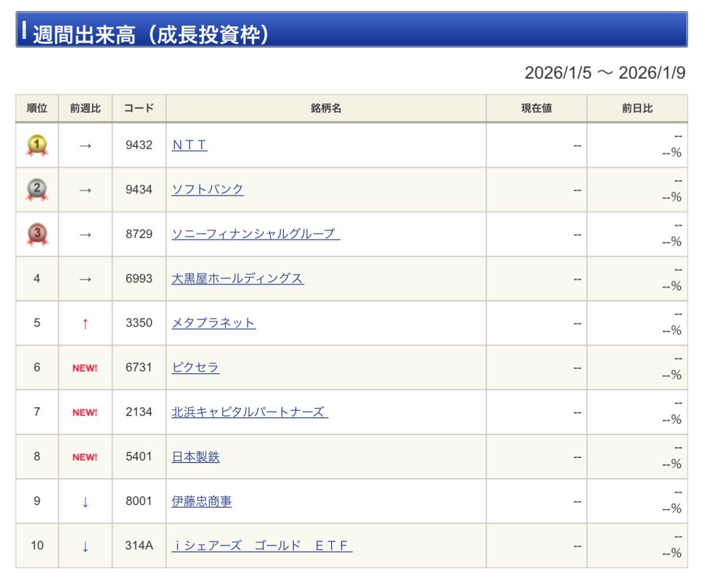
Task: Click rank number 7
Action: (37, 412)
